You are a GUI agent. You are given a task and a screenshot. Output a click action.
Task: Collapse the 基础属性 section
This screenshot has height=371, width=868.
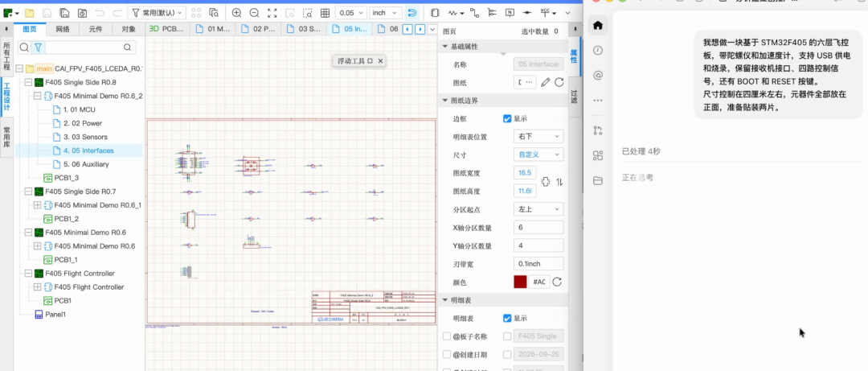(x=445, y=47)
